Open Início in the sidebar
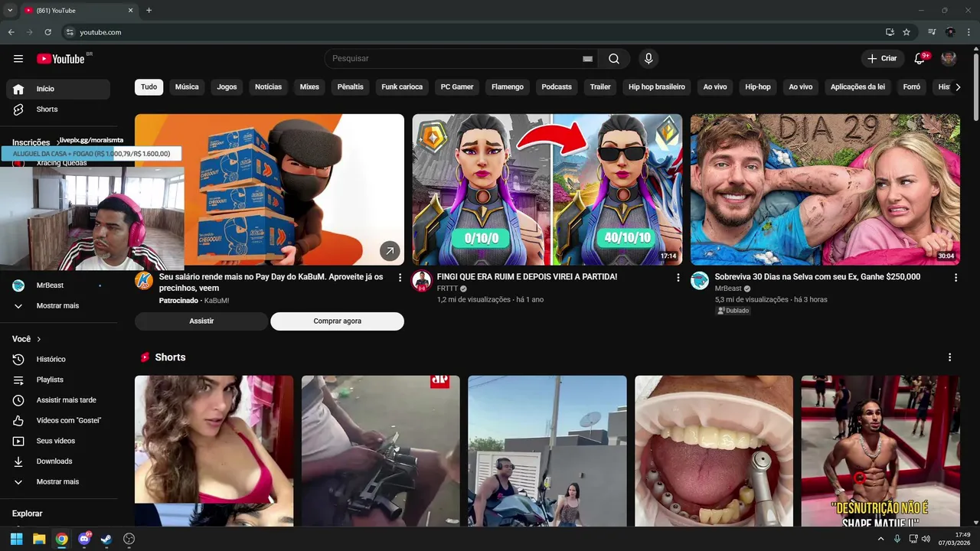The width and height of the screenshot is (980, 551). tap(58, 89)
